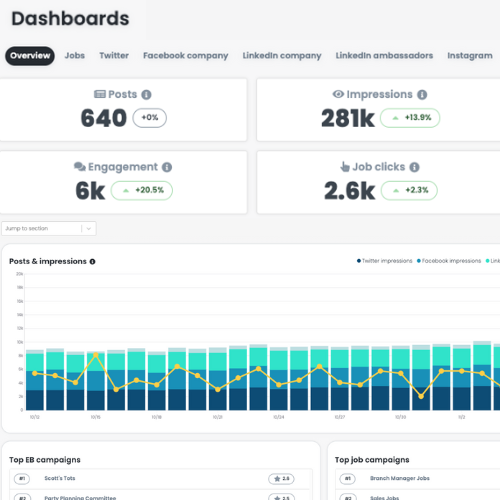Click the 640 posts value
The image size is (500, 500).
pos(104,118)
